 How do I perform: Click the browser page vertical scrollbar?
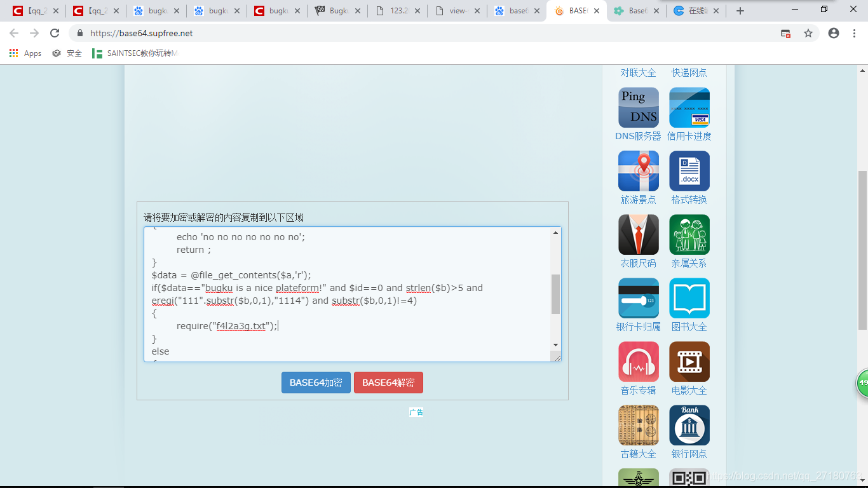tap(862, 249)
